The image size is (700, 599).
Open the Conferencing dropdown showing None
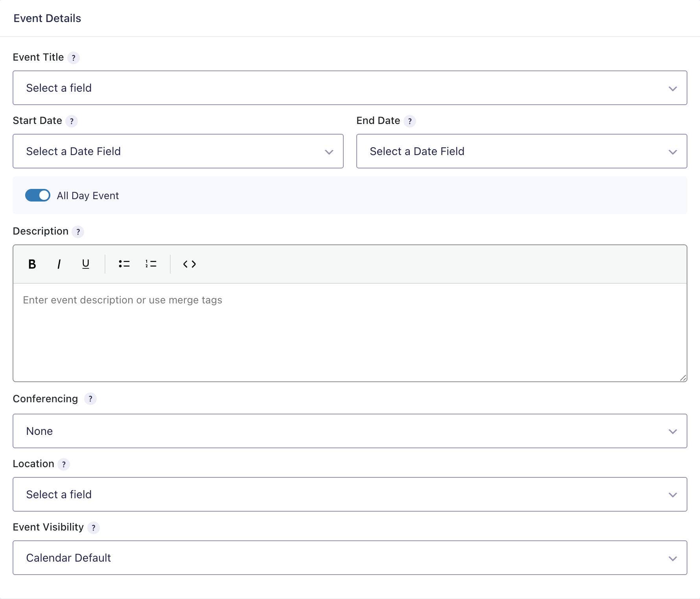[x=350, y=431]
